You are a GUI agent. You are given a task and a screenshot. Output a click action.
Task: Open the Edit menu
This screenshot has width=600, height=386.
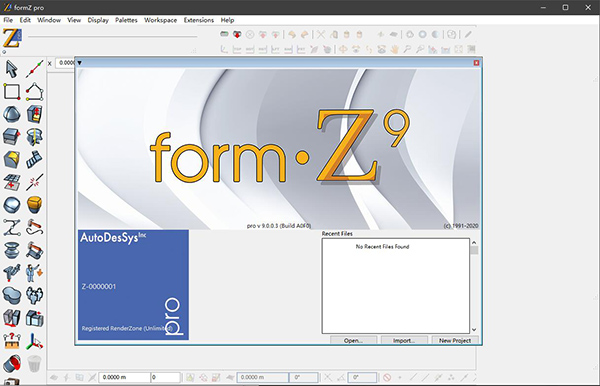click(x=25, y=20)
